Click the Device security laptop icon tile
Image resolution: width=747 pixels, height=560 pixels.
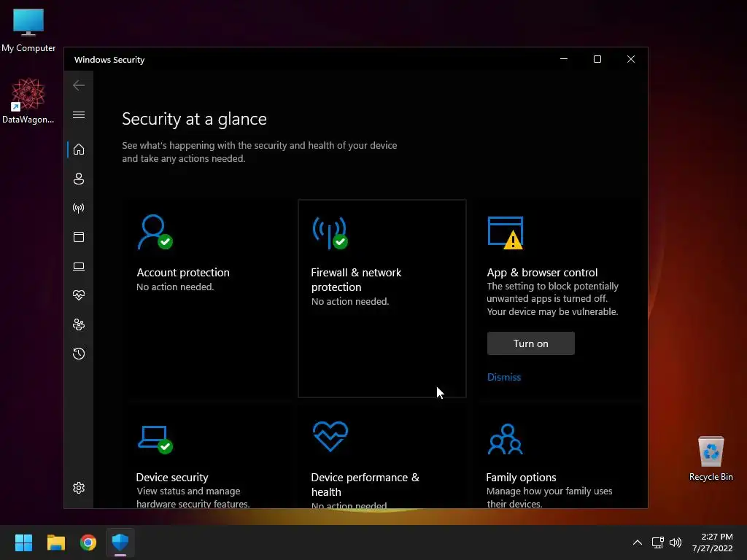(155, 439)
